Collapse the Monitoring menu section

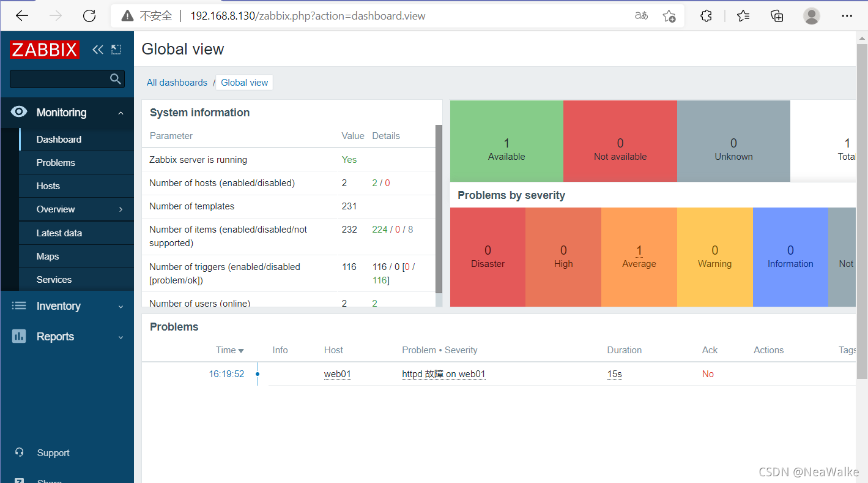(x=121, y=113)
